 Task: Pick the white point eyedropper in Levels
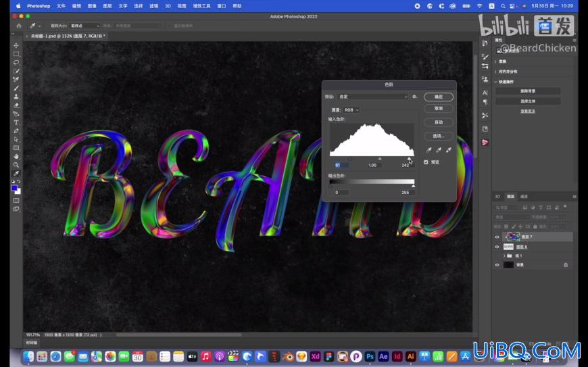pos(448,150)
